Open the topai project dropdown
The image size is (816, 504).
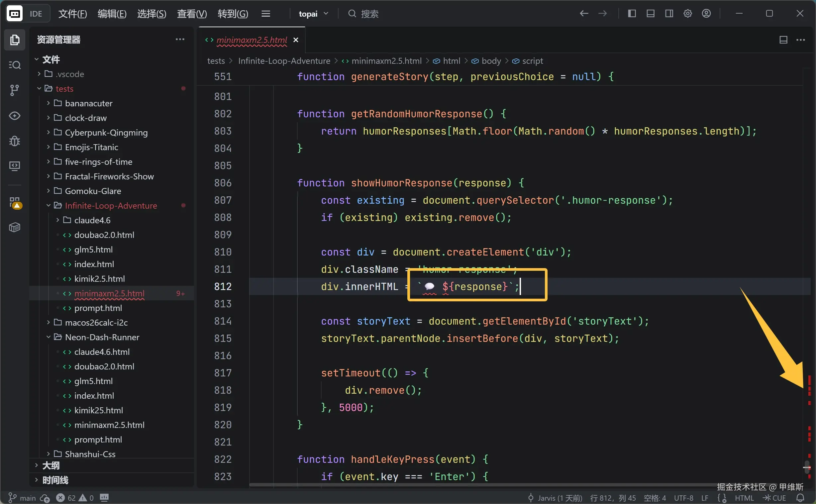313,14
